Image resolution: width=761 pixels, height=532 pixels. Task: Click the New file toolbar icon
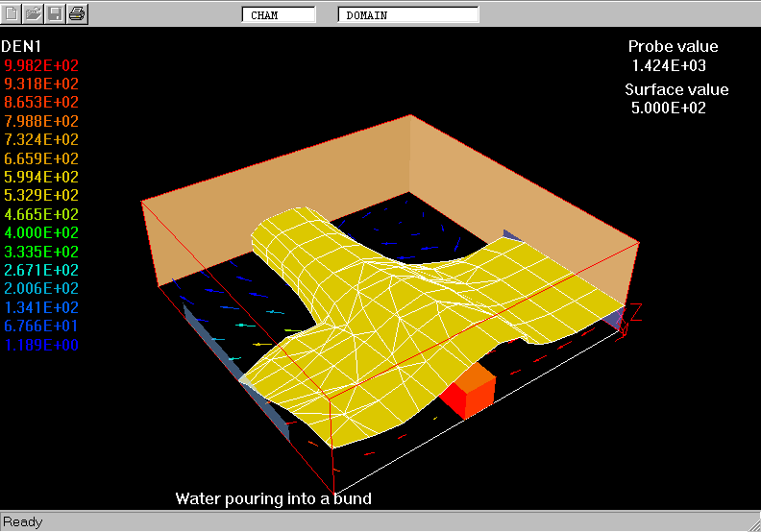coord(12,13)
